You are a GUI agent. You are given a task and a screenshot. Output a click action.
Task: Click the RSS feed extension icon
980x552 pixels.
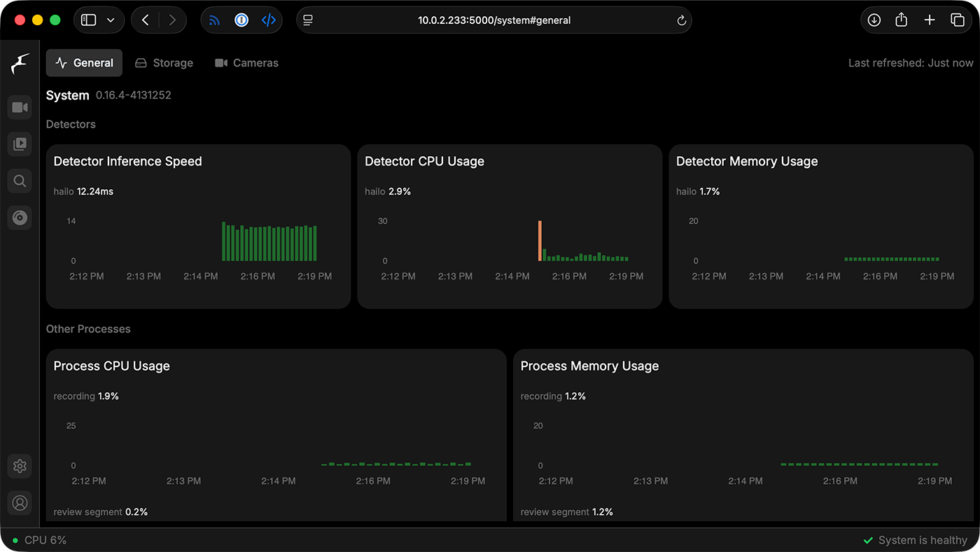pyautogui.click(x=214, y=20)
